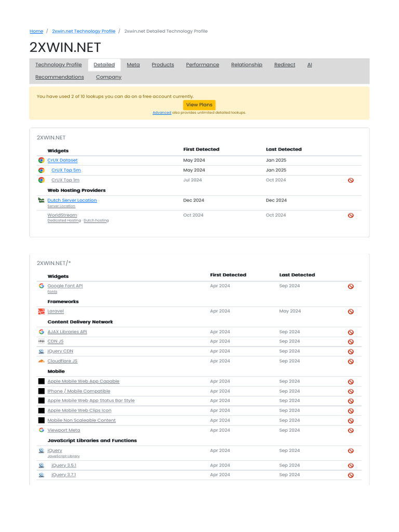Click the Dutch Server Location icon

(42, 200)
